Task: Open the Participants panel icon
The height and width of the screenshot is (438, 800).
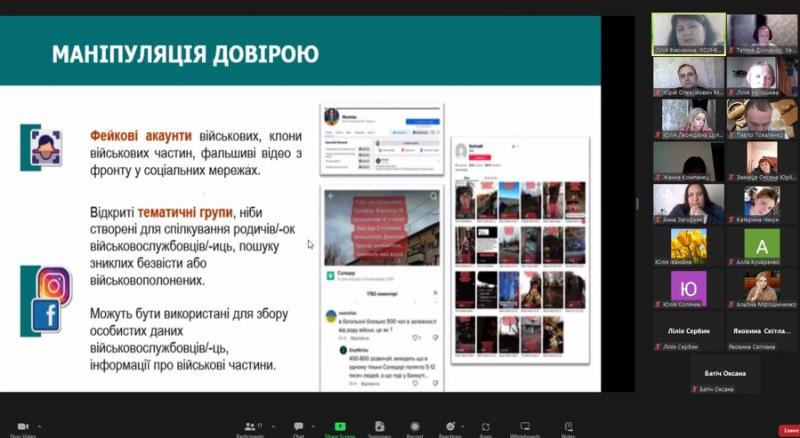Action: 250,426
